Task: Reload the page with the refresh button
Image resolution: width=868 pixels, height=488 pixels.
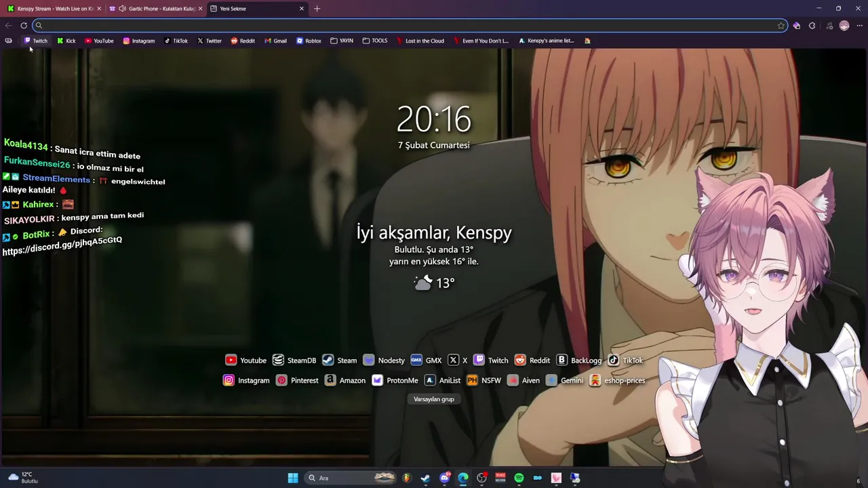Action: pyautogui.click(x=24, y=26)
